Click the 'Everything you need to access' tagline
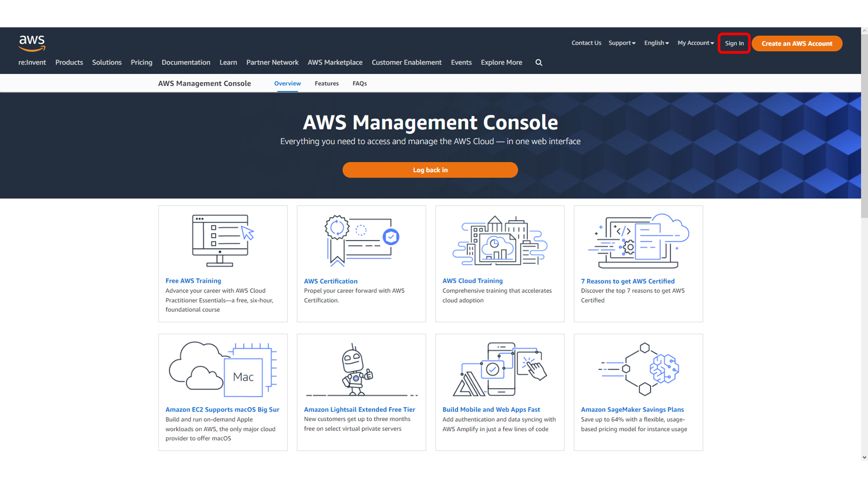Image resolution: width=868 pixels, height=488 pixels. tap(430, 141)
